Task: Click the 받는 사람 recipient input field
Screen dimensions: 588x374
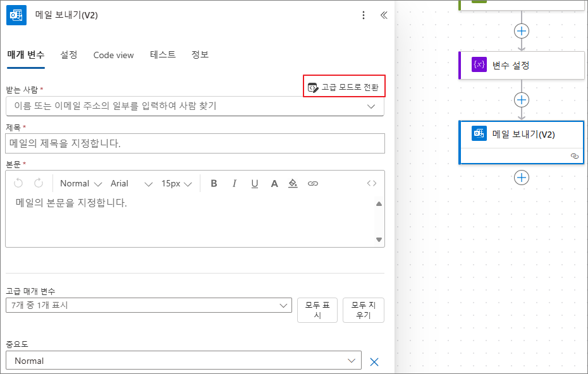Action: pyautogui.click(x=195, y=106)
